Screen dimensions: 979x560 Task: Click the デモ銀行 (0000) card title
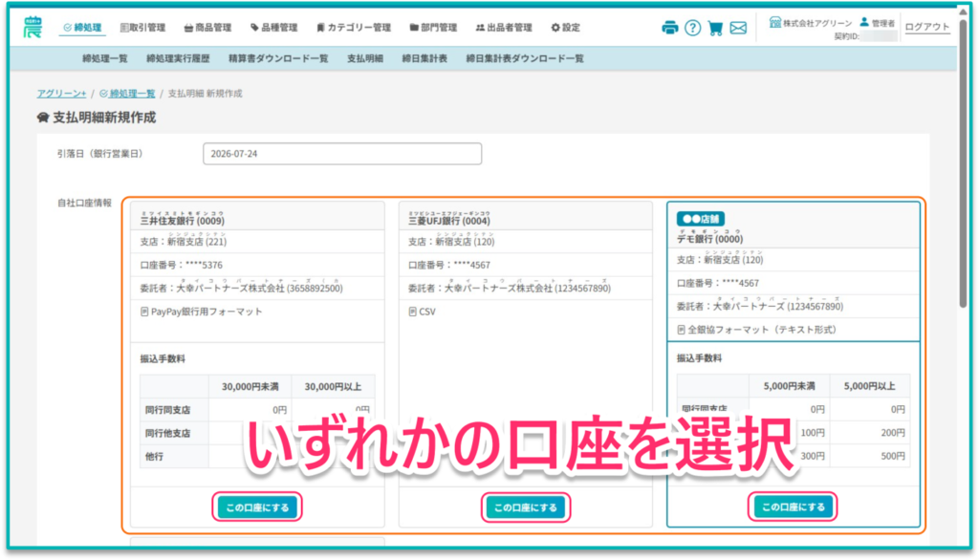[710, 239]
